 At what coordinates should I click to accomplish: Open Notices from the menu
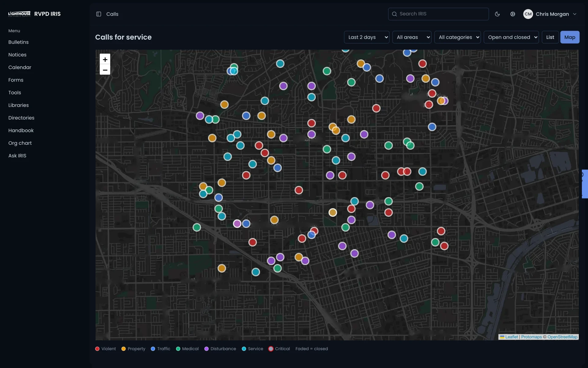tap(17, 55)
